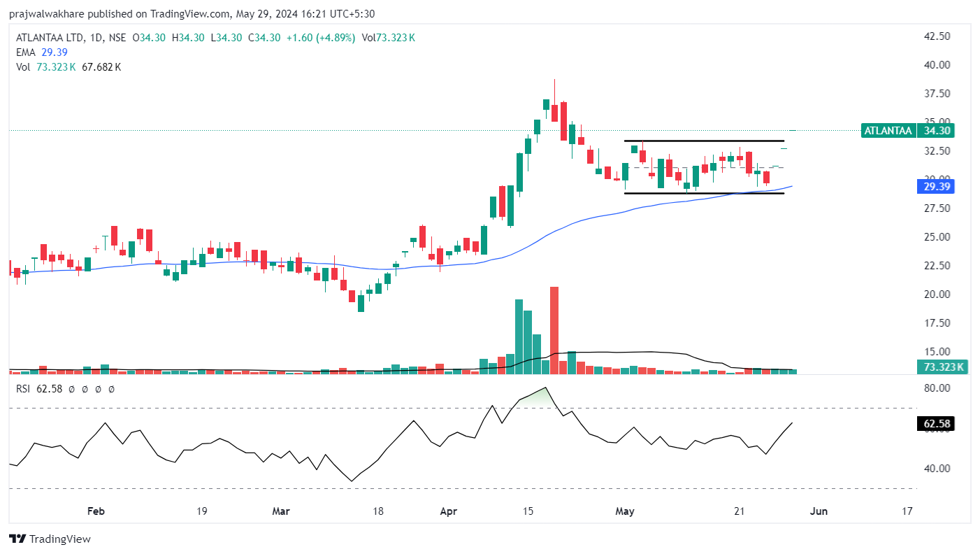Select the EMA indicator legend label
The width and height of the screenshot is (980, 554).
(x=26, y=52)
